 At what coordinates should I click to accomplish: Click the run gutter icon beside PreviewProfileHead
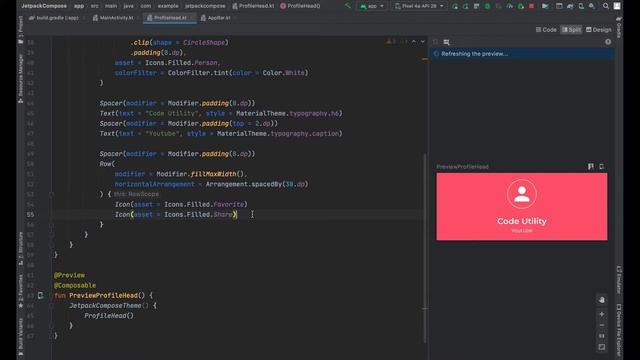[x=40, y=295]
